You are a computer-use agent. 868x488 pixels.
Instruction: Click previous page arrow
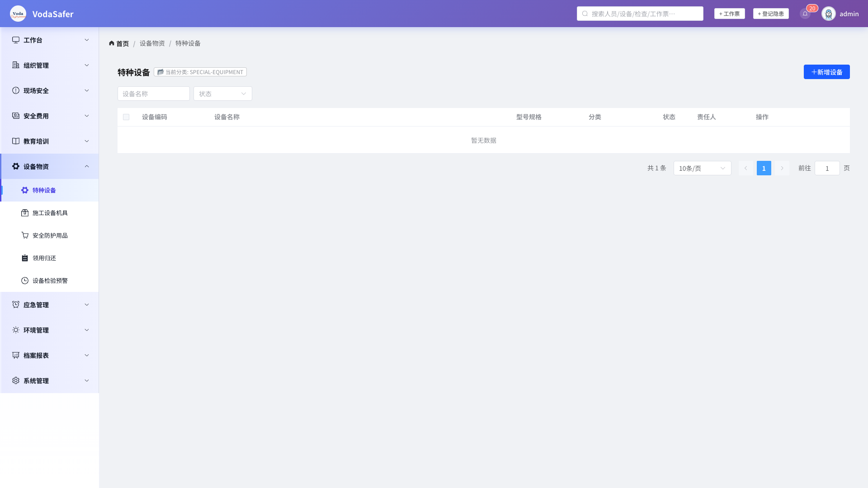(745, 168)
